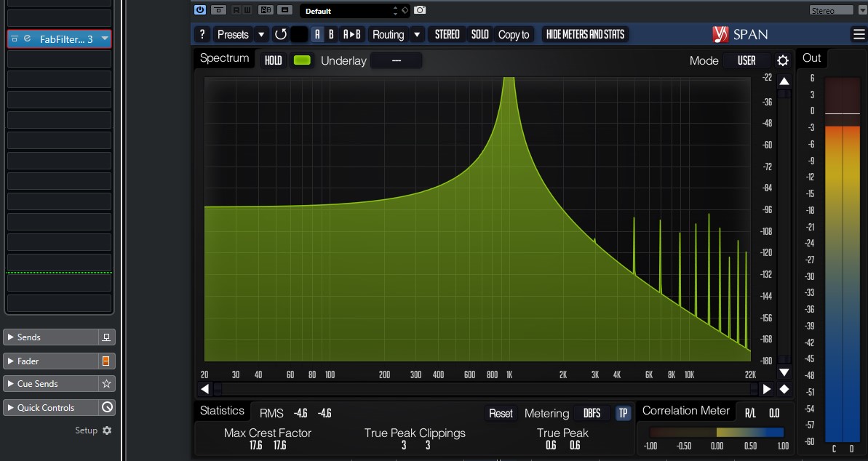Open FabFilter plugin editor 'e' icon
The height and width of the screenshot is (461, 868).
(27, 39)
